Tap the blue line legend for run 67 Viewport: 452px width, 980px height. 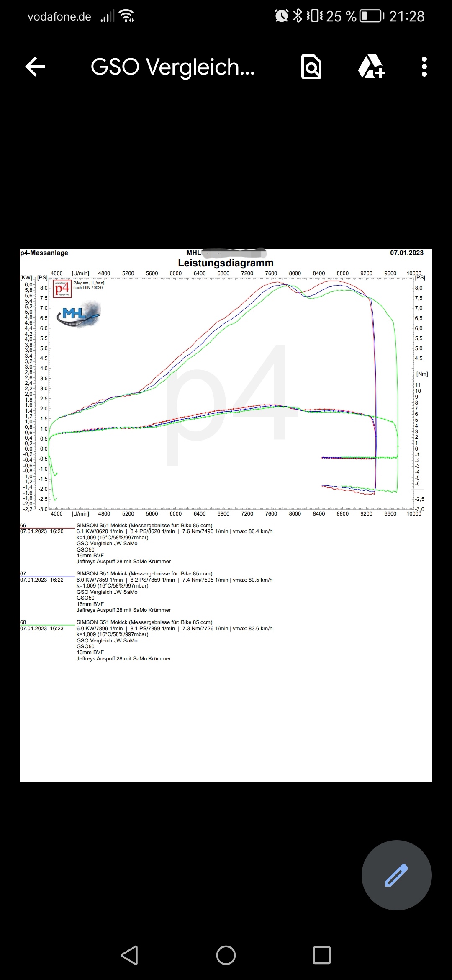47,577
